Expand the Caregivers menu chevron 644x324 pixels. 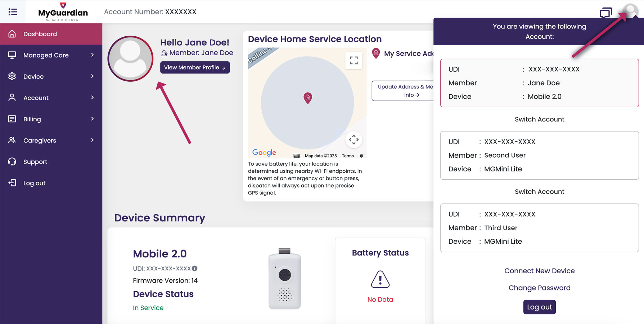tap(93, 140)
